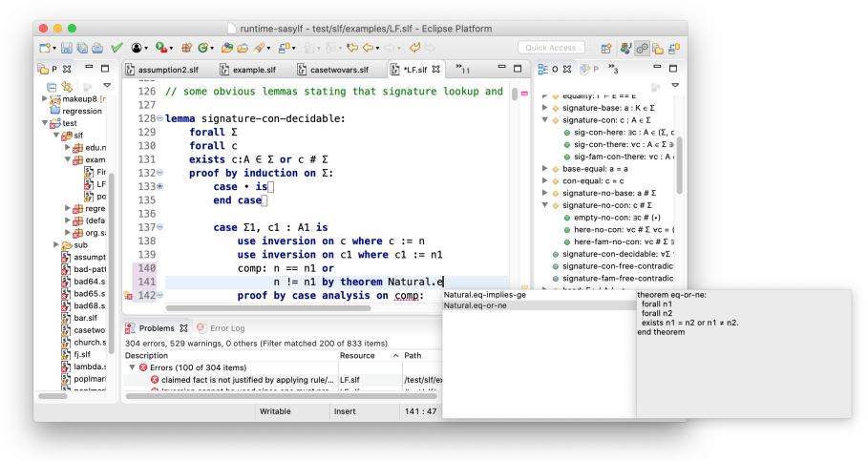Click the Quick Access search field

point(551,48)
